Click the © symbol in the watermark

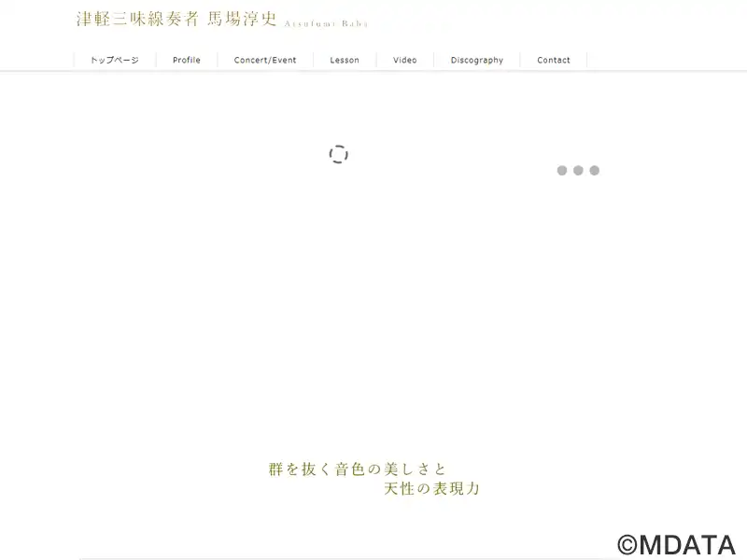pyautogui.click(x=627, y=545)
